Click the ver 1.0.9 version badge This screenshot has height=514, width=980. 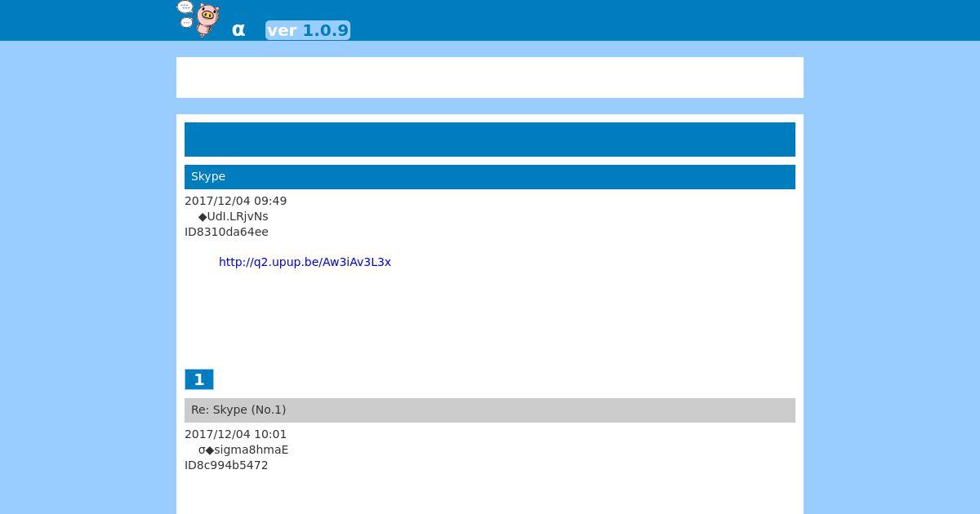pos(308,30)
